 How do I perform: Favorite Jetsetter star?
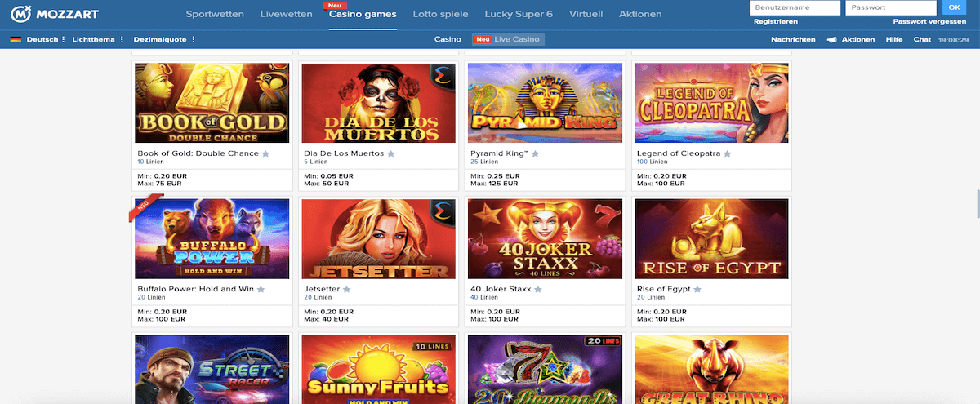(x=346, y=289)
